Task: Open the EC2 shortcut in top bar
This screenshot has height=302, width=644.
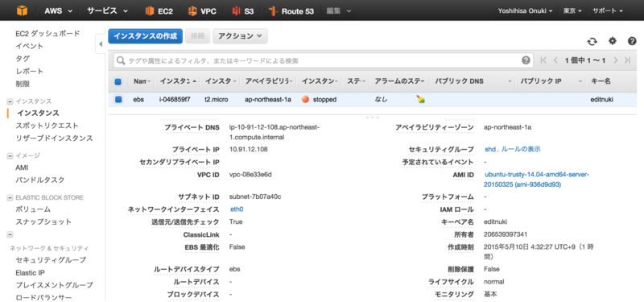Action: point(159,11)
